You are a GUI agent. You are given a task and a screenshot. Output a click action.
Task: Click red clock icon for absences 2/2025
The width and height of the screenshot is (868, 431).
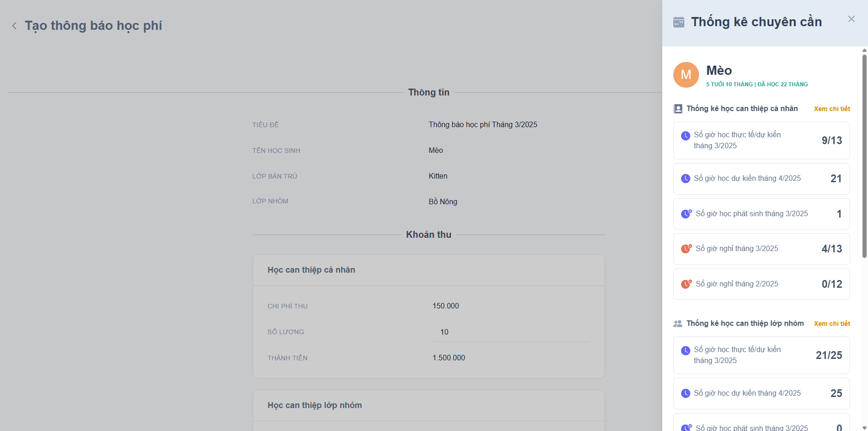coord(686,284)
